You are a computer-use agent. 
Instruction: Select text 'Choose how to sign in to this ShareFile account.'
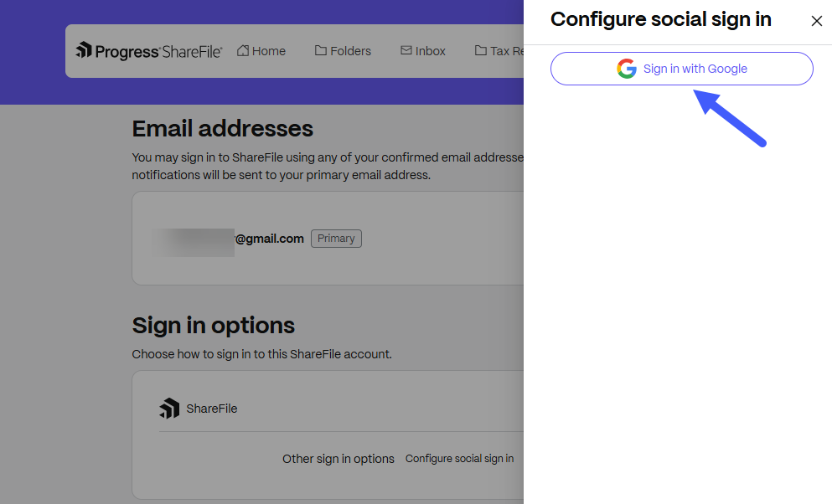(x=261, y=354)
